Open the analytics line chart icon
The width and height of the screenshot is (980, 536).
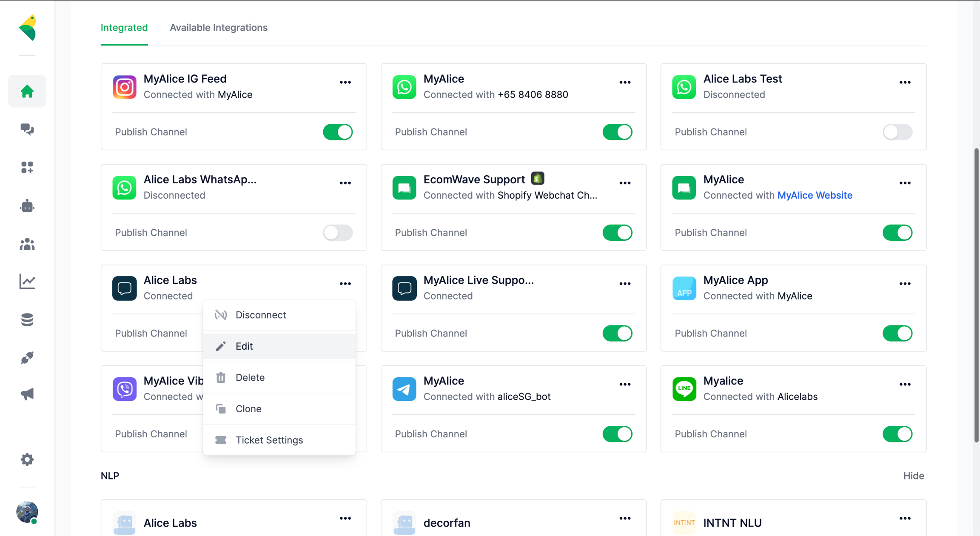pos(27,282)
